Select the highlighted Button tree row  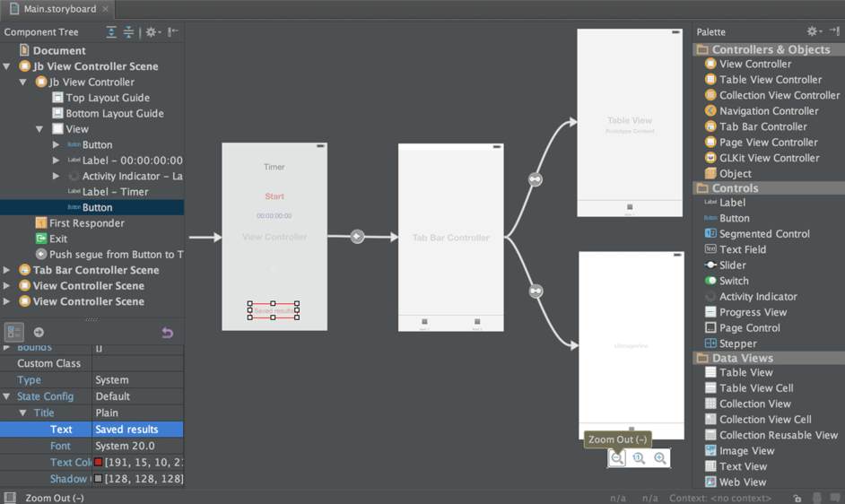91,207
